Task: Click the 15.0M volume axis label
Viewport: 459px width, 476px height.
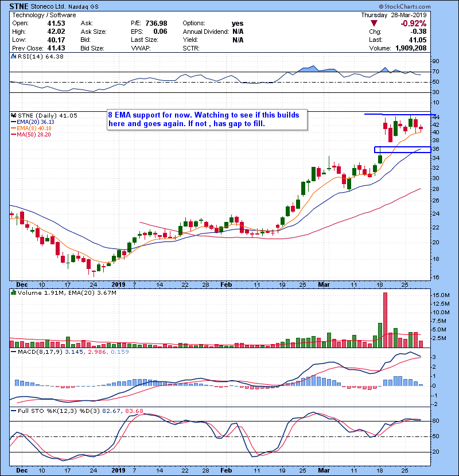Action: click(x=441, y=295)
